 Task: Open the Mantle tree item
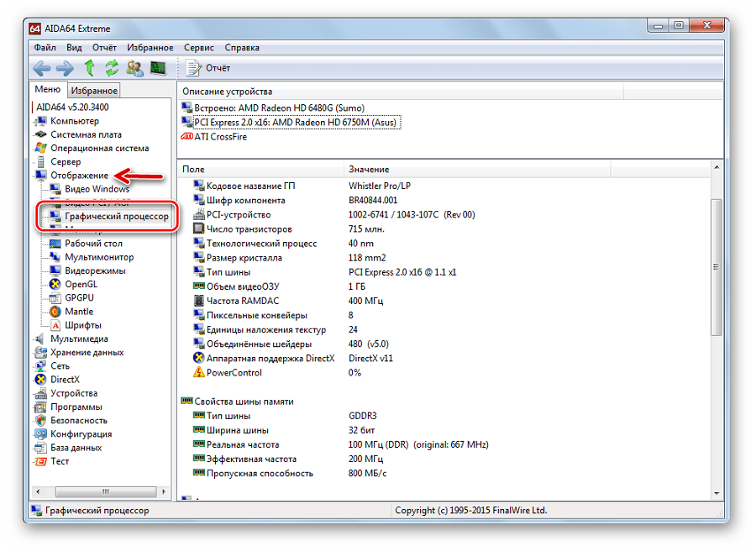[79, 312]
